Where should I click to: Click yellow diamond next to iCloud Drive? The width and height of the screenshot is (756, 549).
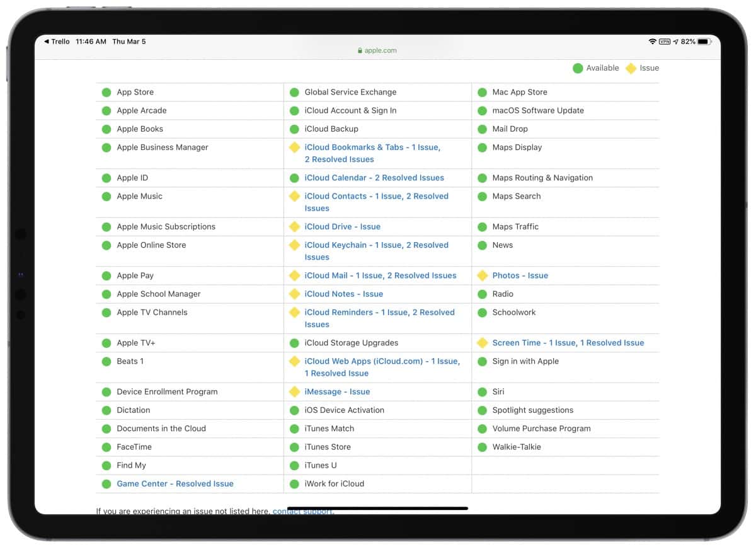(294, 226)
